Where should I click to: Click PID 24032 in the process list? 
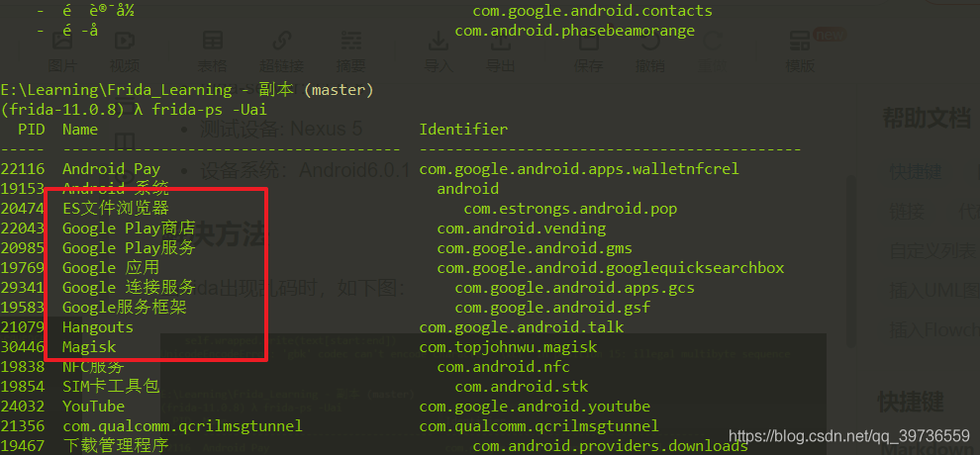click(x=23, y=407)
